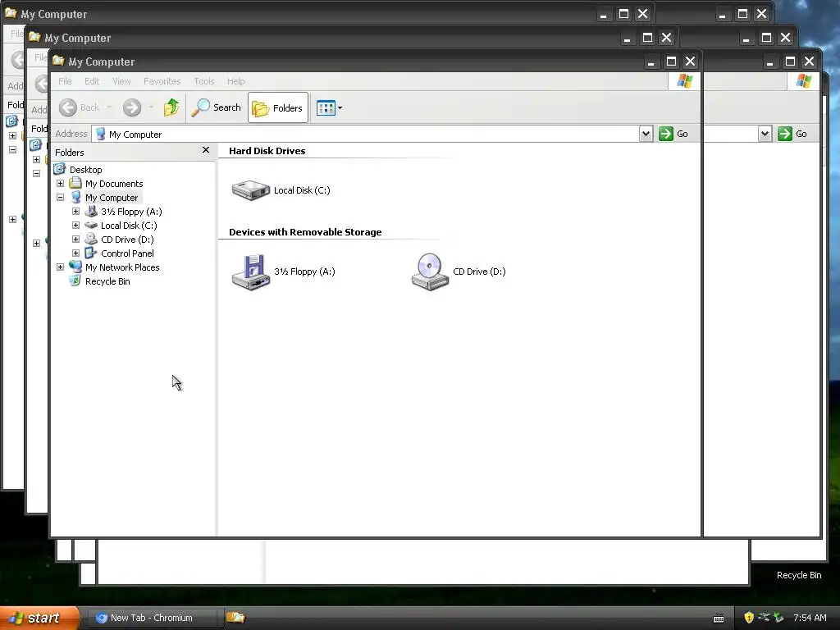Close the Folders pane with its X
Screen dimensions: 840x630
[x=206, y=151]
